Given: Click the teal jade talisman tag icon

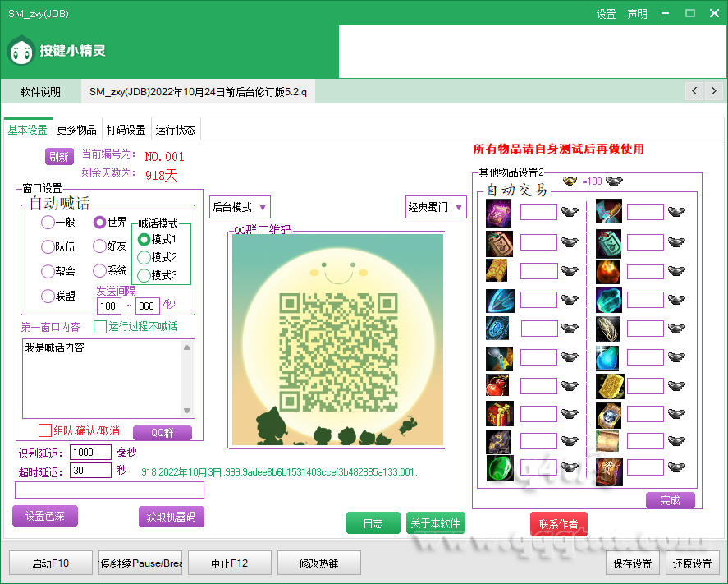Looking at the screenshot, I should (609, 243).
